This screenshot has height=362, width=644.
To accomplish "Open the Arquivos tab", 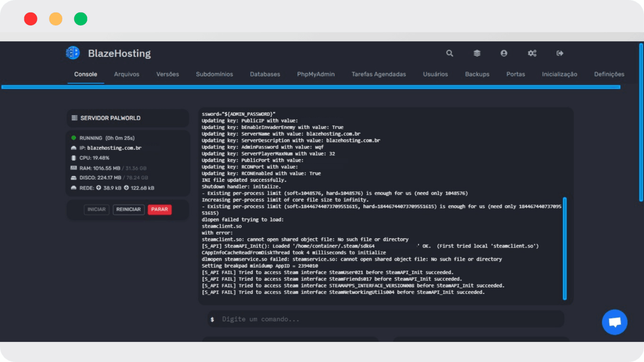I will coord(127,74).
